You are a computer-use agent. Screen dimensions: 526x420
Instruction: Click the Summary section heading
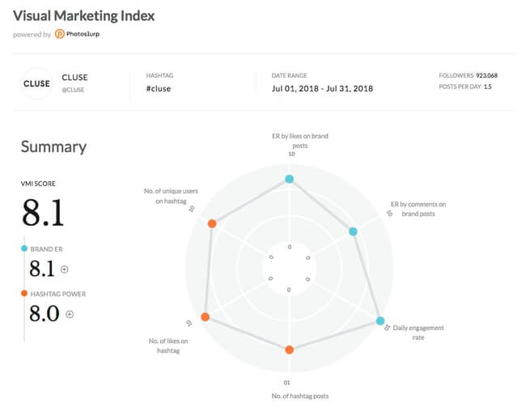click(x=53, y=146)
